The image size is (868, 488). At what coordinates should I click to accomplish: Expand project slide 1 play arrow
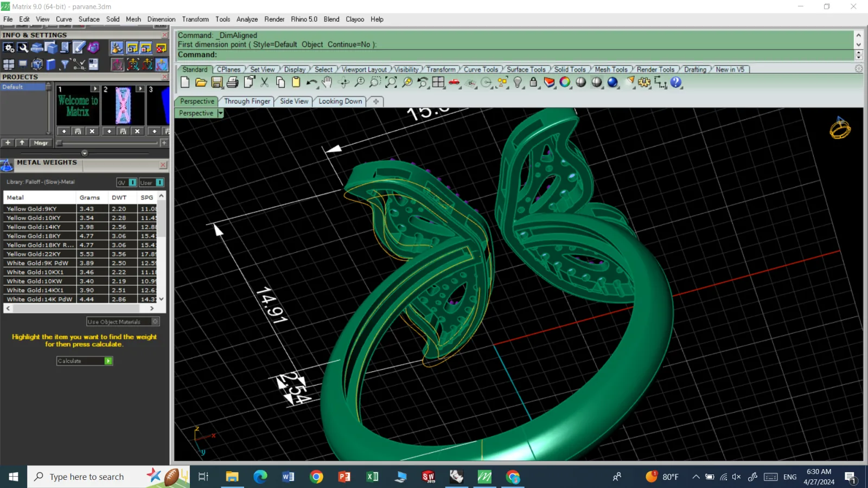pos(95,89)
